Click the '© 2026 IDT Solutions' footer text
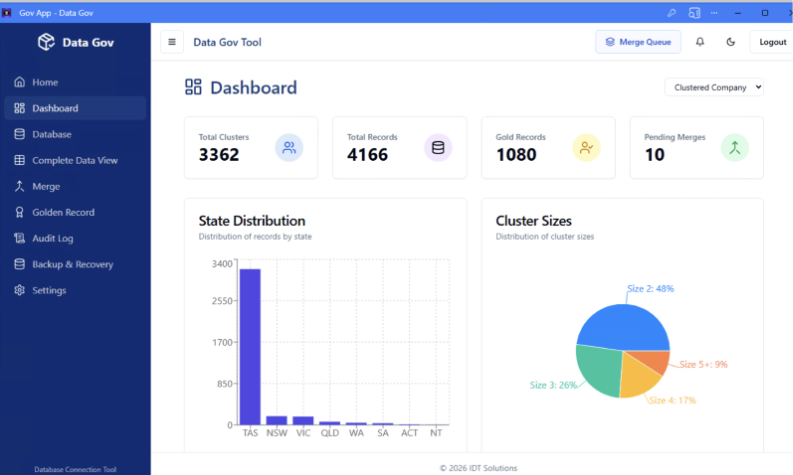 point(478,468)
